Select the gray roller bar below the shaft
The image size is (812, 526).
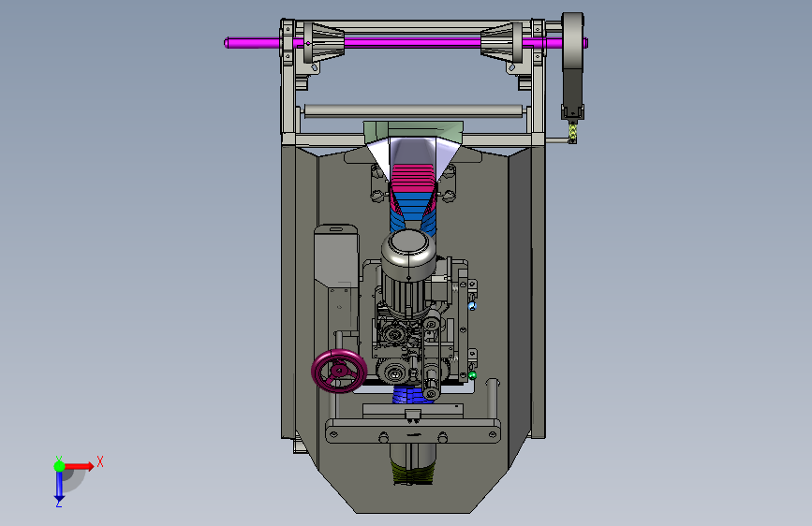coord(413,110)
